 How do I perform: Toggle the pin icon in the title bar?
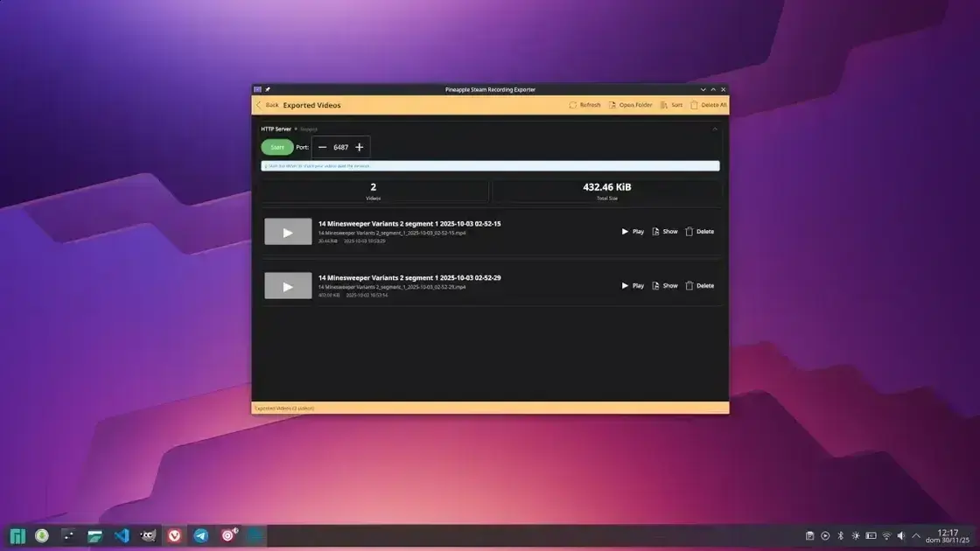point(268,89)
